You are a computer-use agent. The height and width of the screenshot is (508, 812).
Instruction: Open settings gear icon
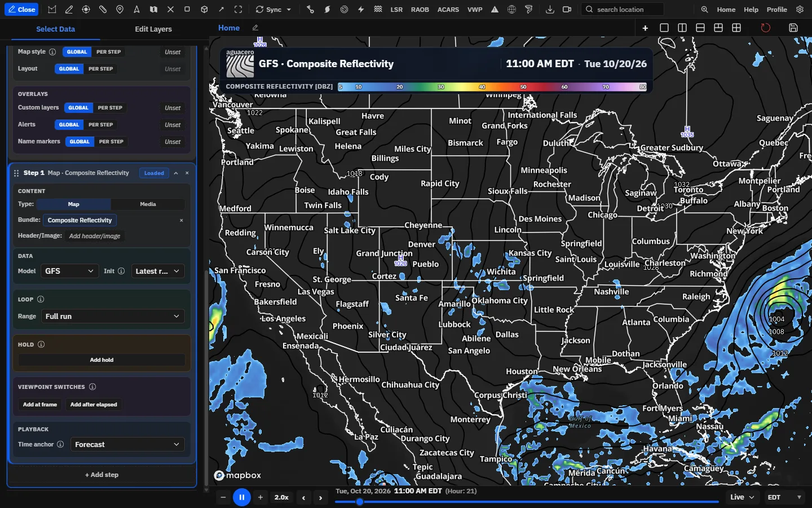(800, 10)
